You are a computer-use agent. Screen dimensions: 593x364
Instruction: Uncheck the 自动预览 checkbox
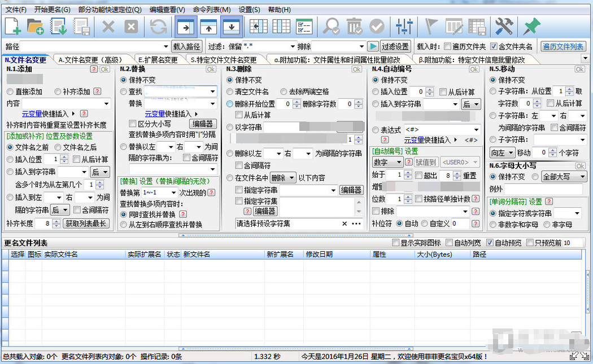(490, 243)
